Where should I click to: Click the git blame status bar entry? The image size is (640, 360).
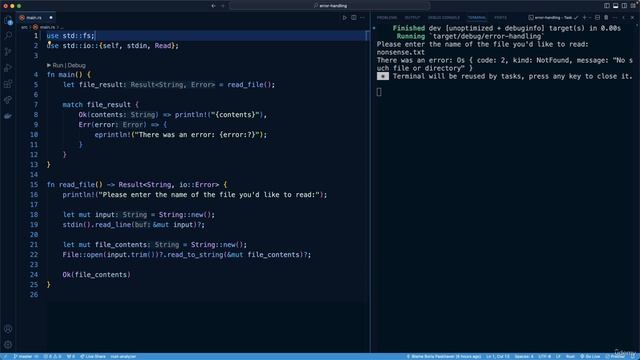click(x=443, y=356)
